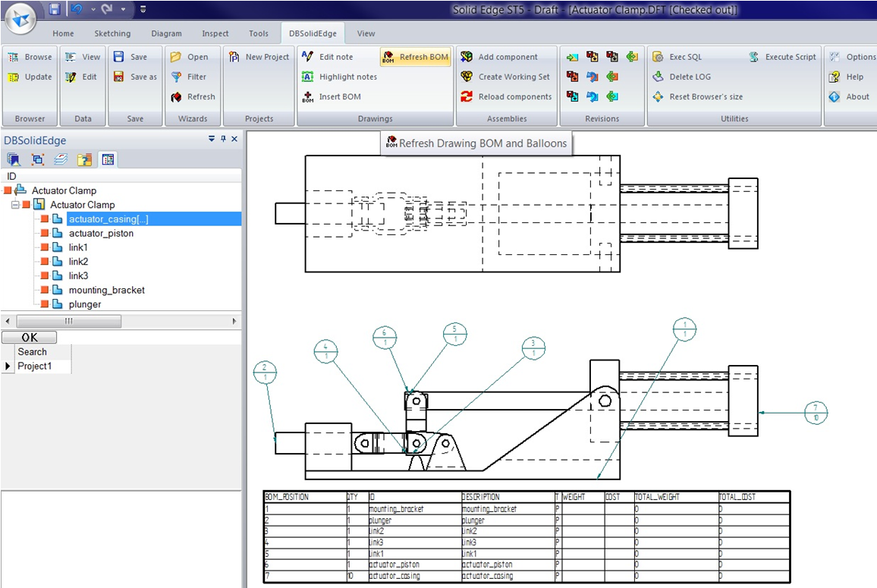
Task: Undo the last action via title bar arrow
Action: point(77,9)
